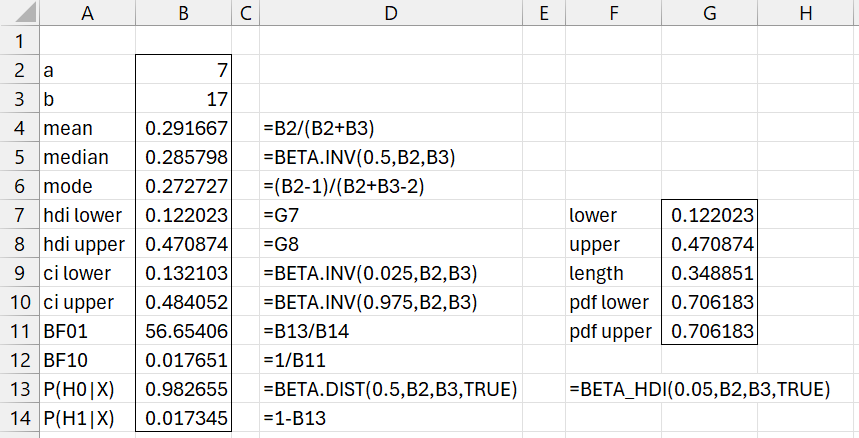Select P(H0|X) value 0.982655
Image resolution: width=859 pixels, height=438 pixels.
tap(184, 389)
